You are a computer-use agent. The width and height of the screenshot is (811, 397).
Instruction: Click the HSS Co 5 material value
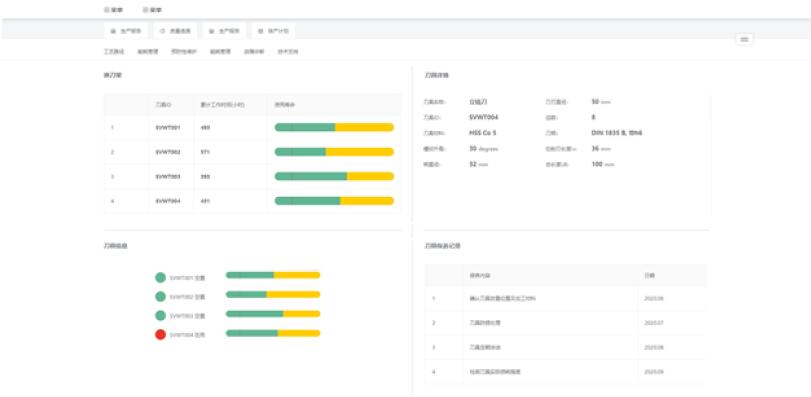pos(483,133)
